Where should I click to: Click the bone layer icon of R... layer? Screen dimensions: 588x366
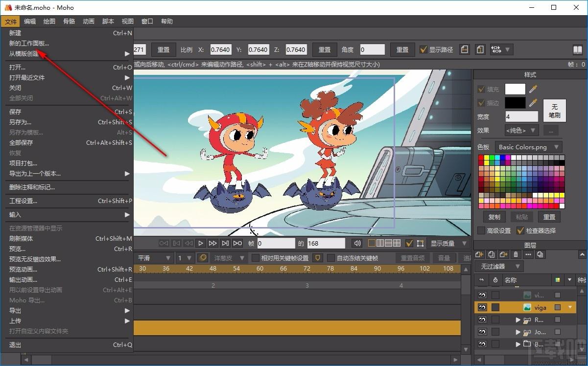coord(527,320)
